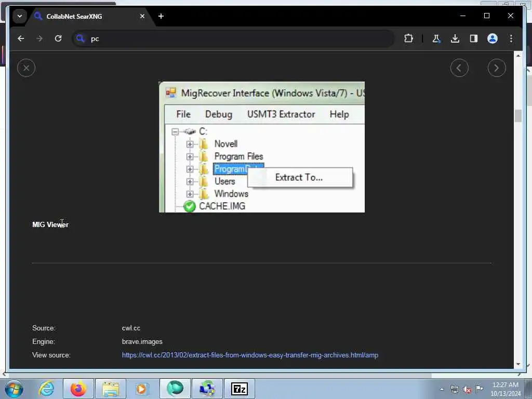Image resolution: width=532 pixels, height=399 pixels.
Task: Click the scrollbar down arrow
Action: point(518,364)
